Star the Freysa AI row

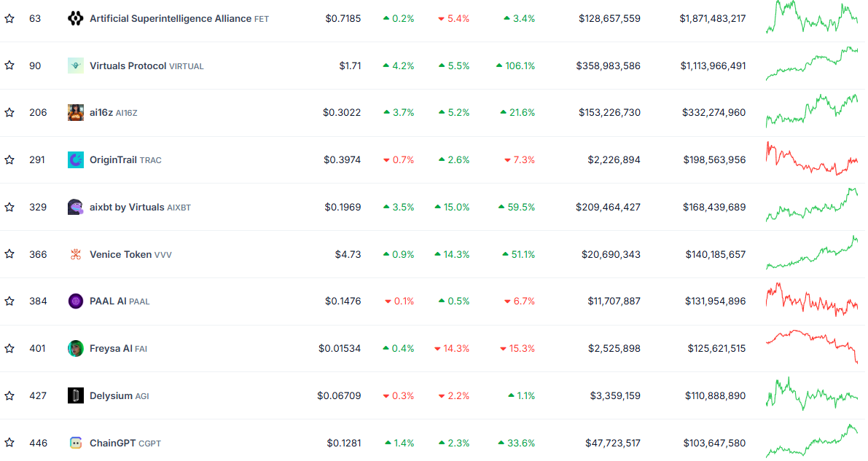coord(9,349)
